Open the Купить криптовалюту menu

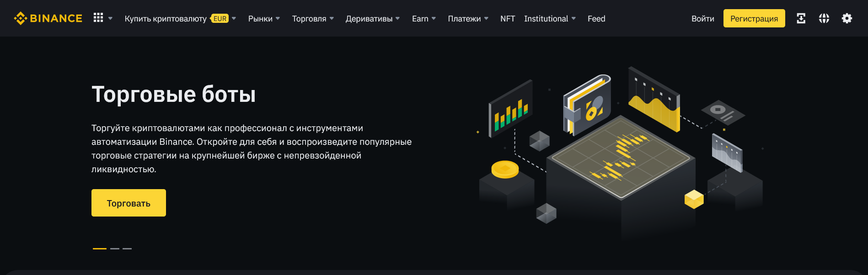(x=166, y=19)
